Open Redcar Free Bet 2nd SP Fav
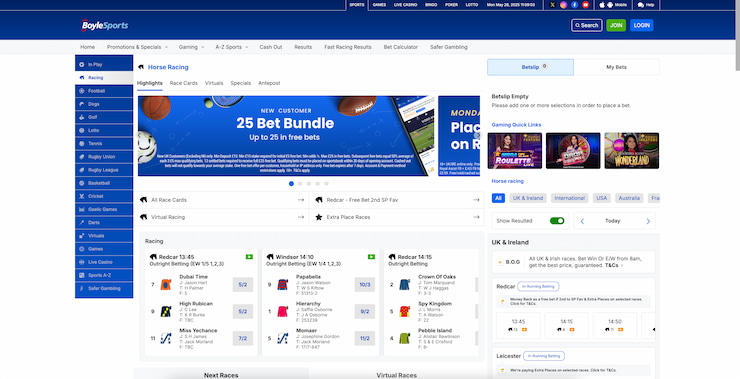This screenshot has width=740, height=379. coord(397,200)
